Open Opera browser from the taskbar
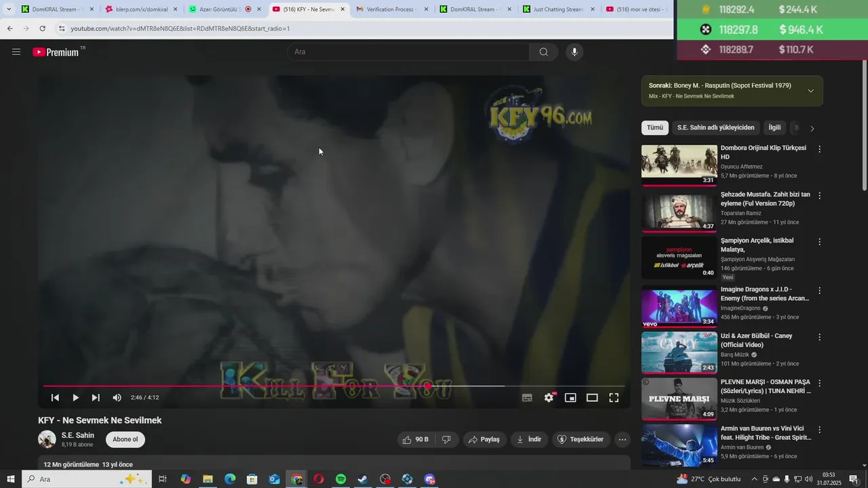This screenshot has width=868, height=488. 319,479
